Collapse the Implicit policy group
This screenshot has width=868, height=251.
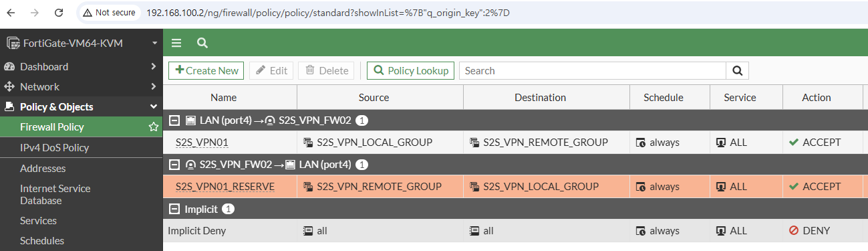pos(174,209)
